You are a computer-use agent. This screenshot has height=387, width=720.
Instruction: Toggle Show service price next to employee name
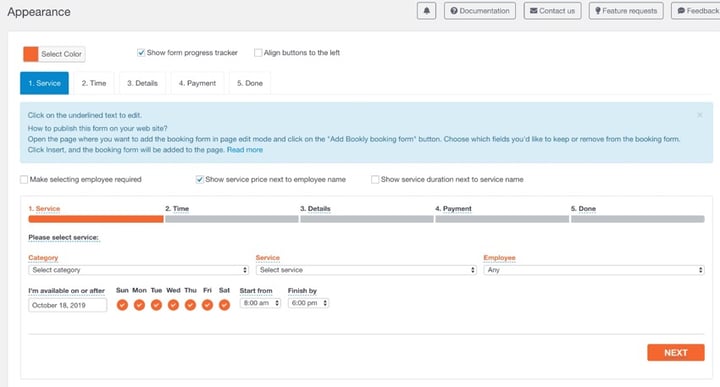click(199, 179)
